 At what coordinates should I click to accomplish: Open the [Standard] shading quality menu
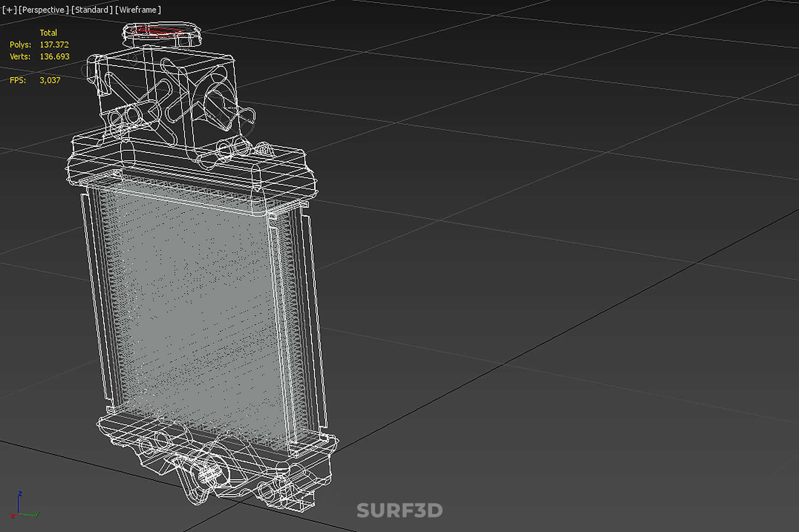pos(92,10)
